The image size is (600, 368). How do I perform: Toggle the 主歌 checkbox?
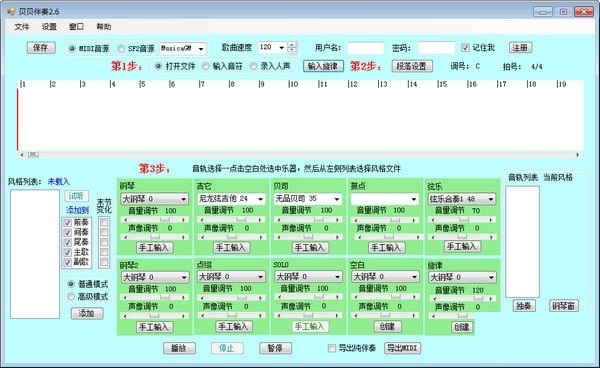[x=68, y=252]
